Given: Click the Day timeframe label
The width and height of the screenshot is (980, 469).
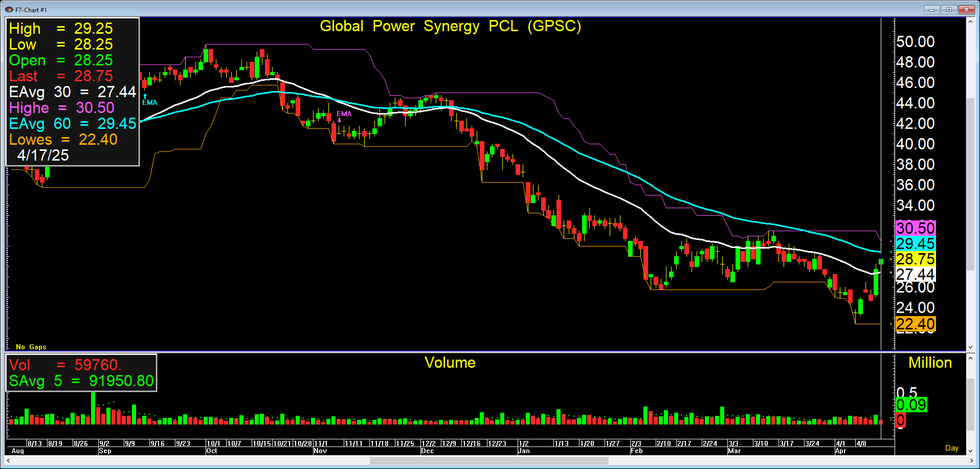Looking at the screenshot, I should 952,448.
